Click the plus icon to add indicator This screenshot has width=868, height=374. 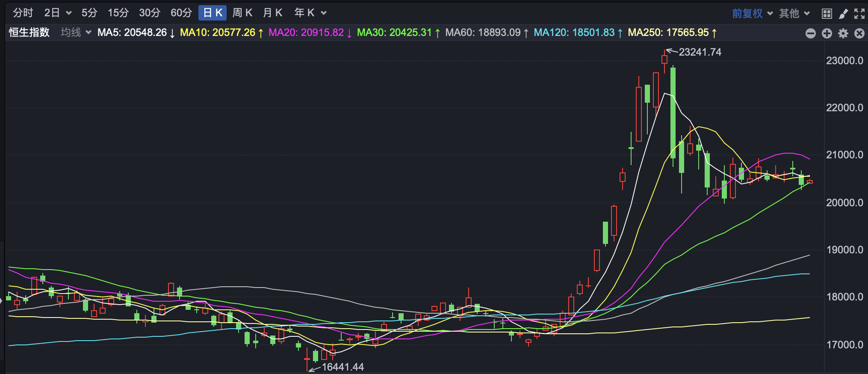tap(827, 33)
